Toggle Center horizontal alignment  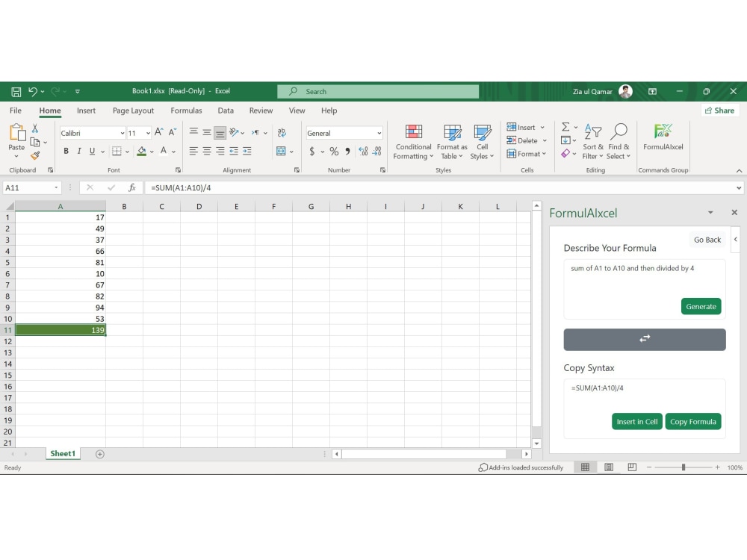(x=207, y=152)
